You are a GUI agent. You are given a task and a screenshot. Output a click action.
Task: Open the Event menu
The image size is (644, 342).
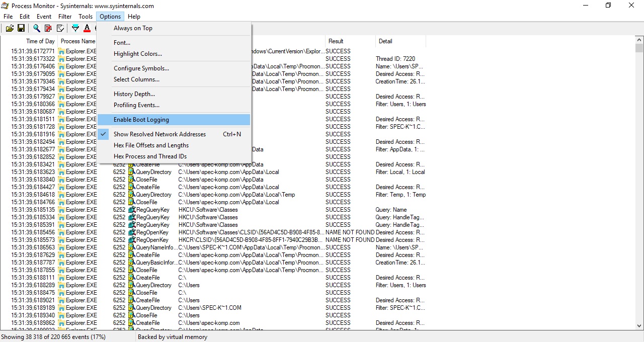click(x=44, y=17)
